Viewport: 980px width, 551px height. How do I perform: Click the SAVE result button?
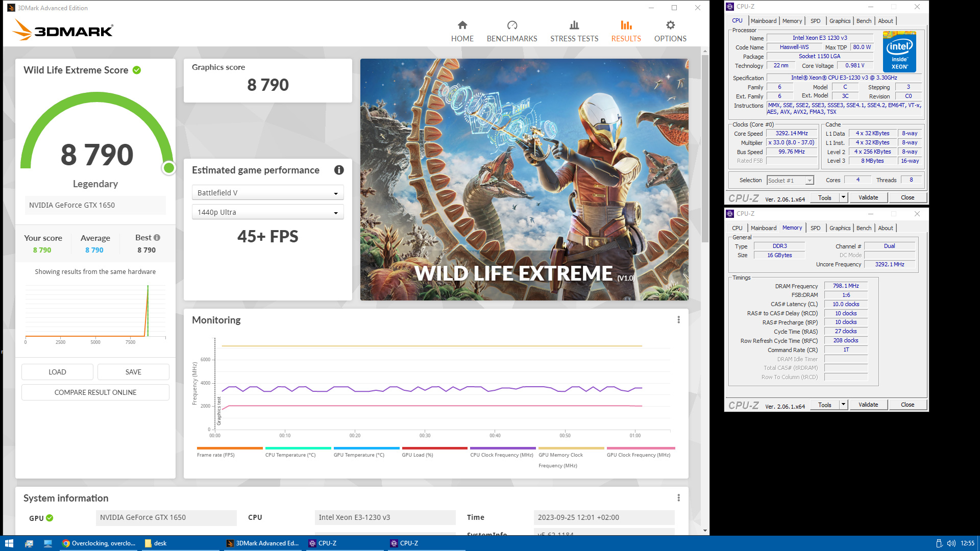[x=133, y=372]
